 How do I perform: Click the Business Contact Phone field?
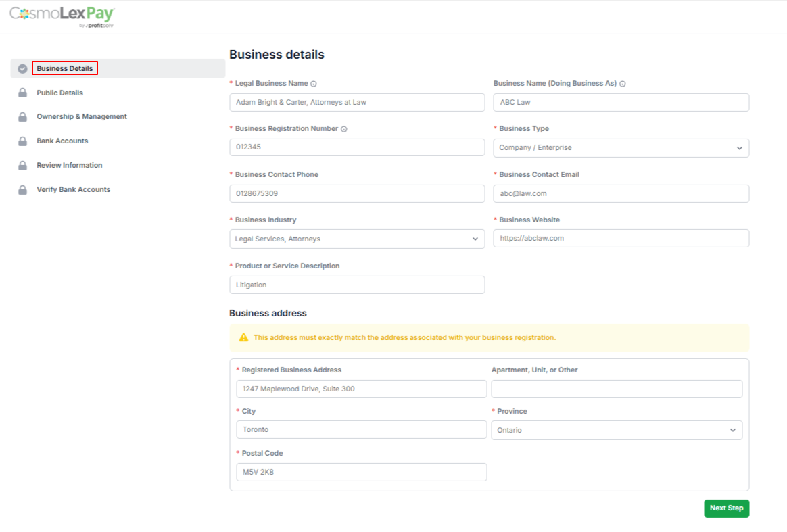click(357, 194)
